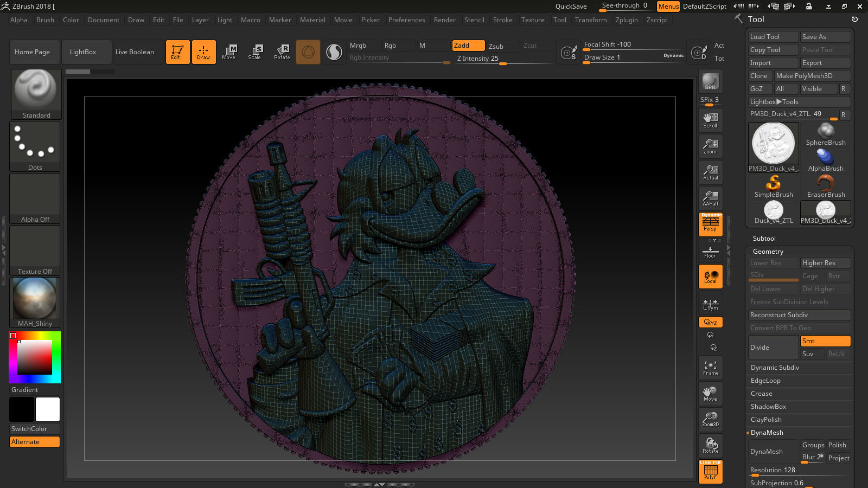This screenshot has height=488, width=868.
Task: Open the Dots stroke picker
Action: 35,146
